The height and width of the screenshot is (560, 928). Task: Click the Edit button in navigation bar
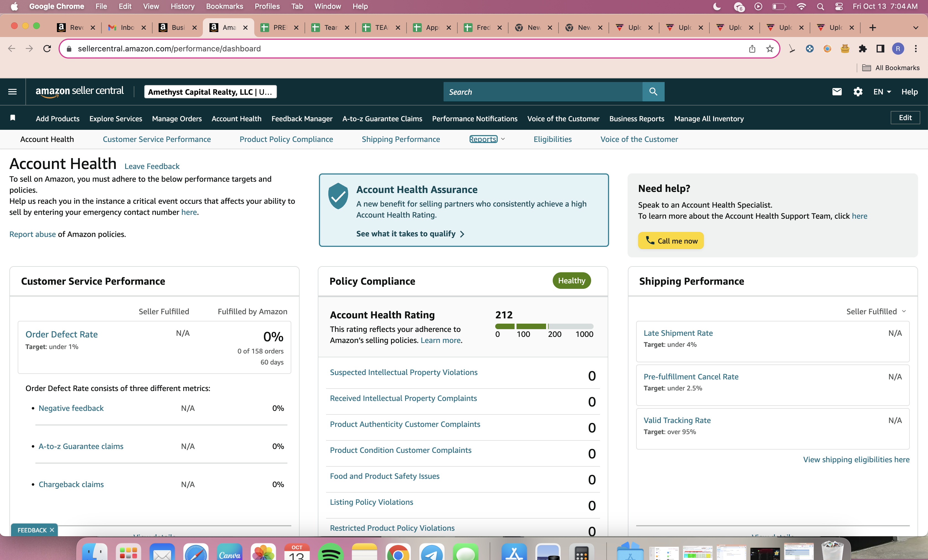905,118
